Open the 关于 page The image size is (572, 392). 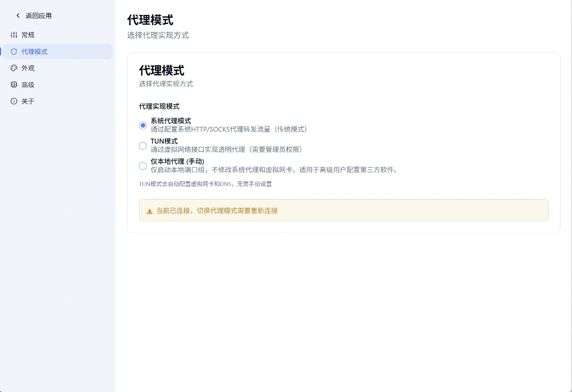coord(28,101)
